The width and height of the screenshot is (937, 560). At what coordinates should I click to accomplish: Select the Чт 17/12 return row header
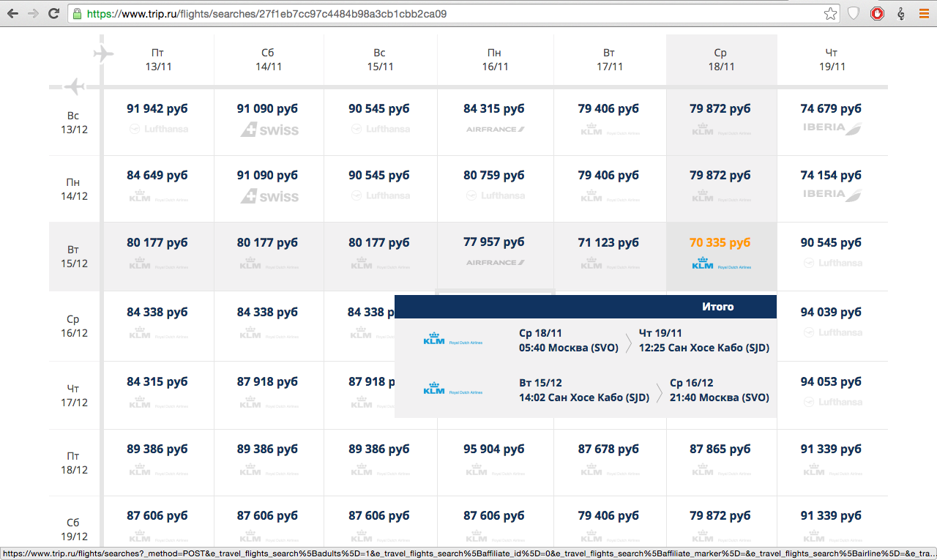tap(73, 395)
